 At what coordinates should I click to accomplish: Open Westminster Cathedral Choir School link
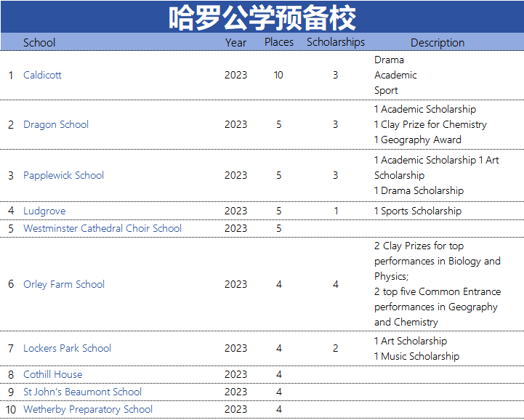coord(102,229)
